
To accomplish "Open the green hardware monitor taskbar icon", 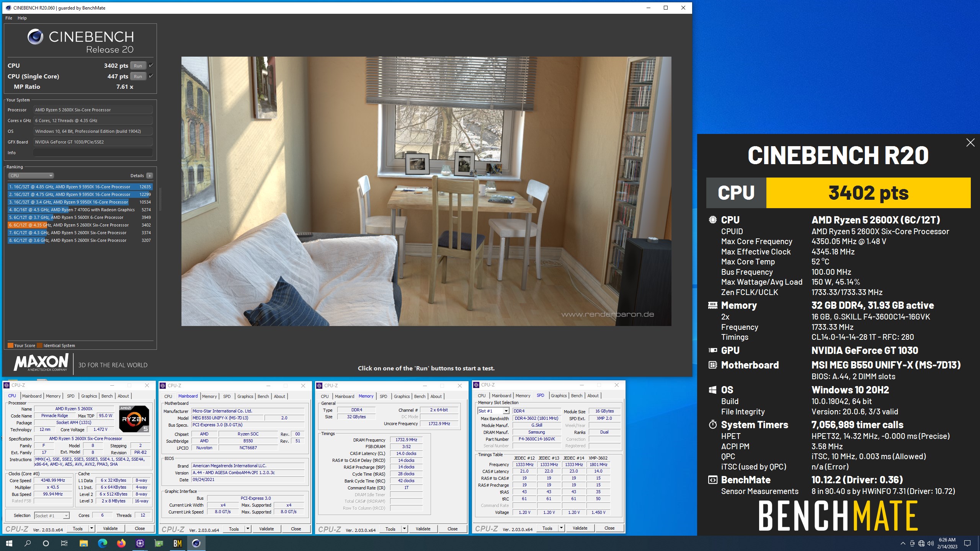I will 158,543.
